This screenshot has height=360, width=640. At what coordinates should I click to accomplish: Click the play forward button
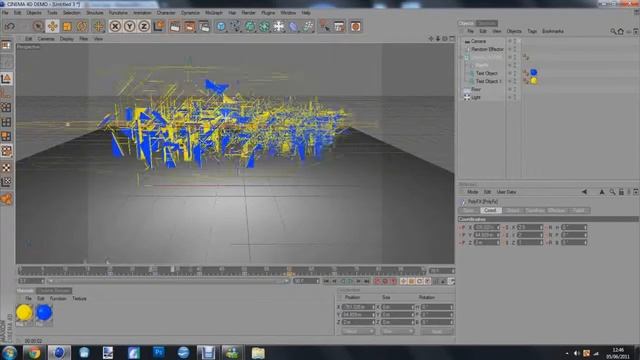(x=350, y=281)
